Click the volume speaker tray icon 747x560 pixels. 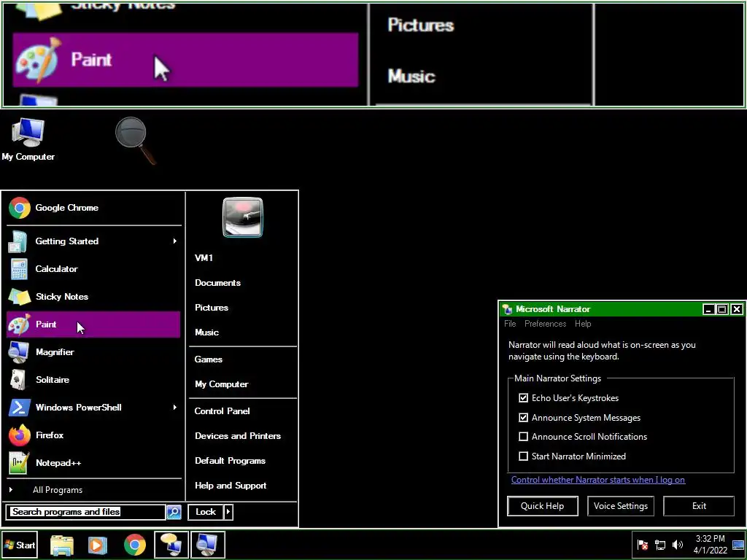click(678, 545)
